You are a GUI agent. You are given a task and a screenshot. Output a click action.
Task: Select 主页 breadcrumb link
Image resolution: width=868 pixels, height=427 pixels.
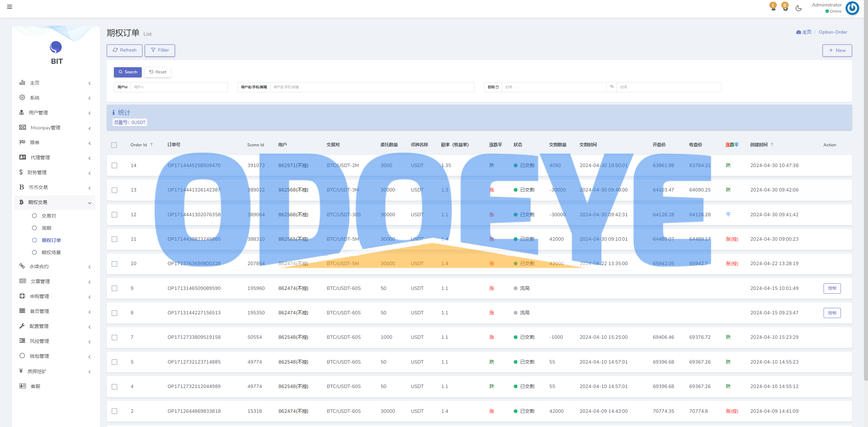[x=804, y=32]
